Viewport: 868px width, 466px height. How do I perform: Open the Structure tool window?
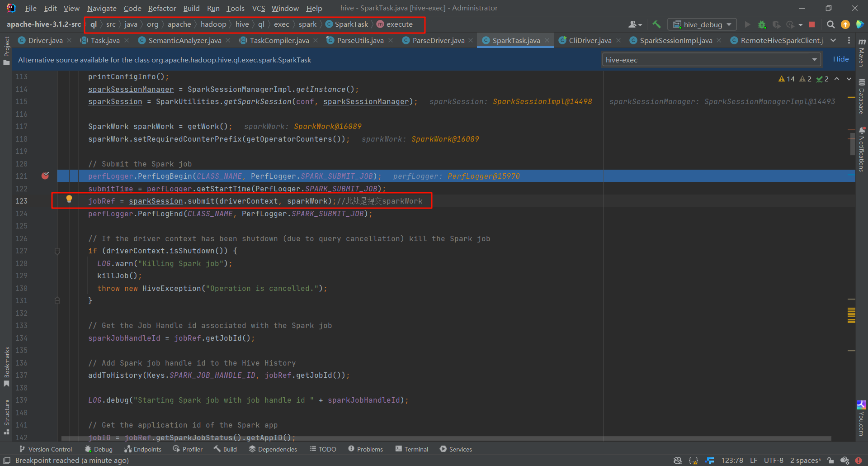point(6,417)
